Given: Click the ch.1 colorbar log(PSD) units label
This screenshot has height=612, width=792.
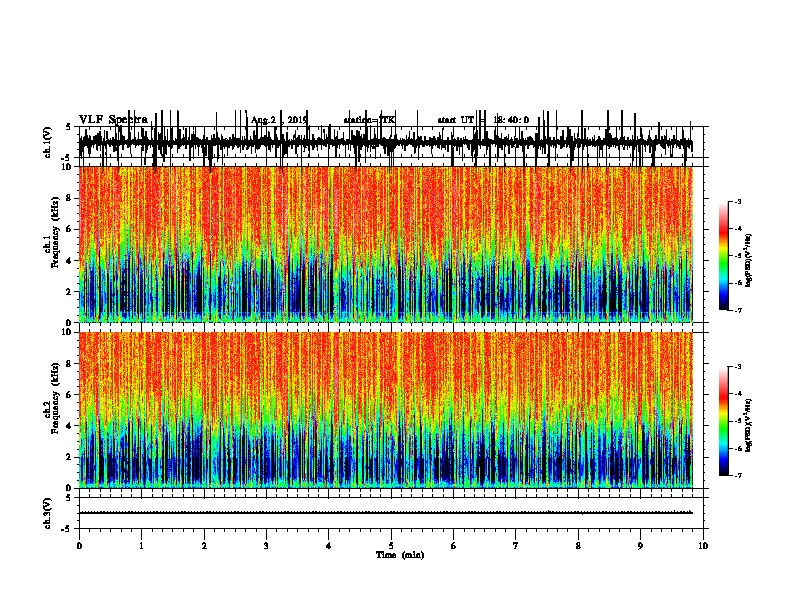Looking at the screenshot, I should pos(749,260).
